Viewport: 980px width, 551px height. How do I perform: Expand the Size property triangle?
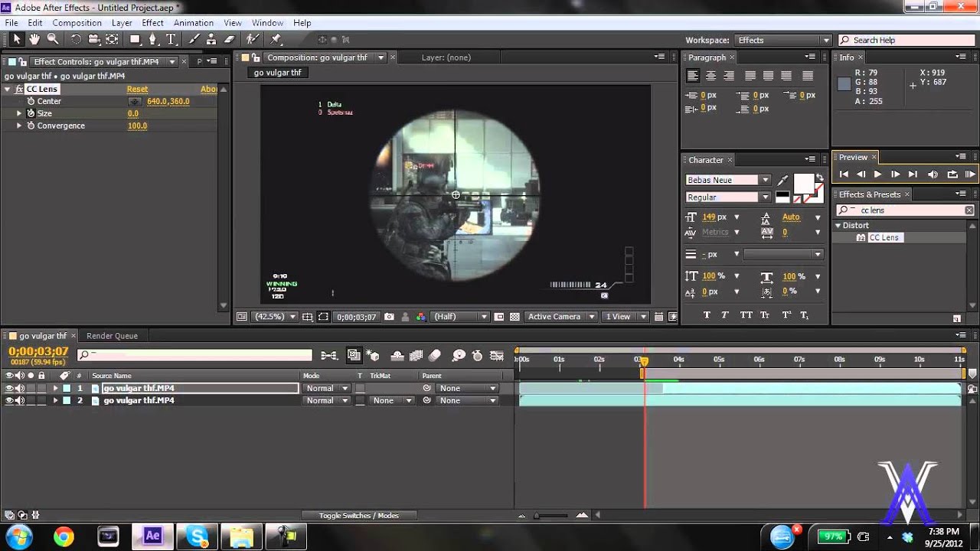[x=19, y=113]
